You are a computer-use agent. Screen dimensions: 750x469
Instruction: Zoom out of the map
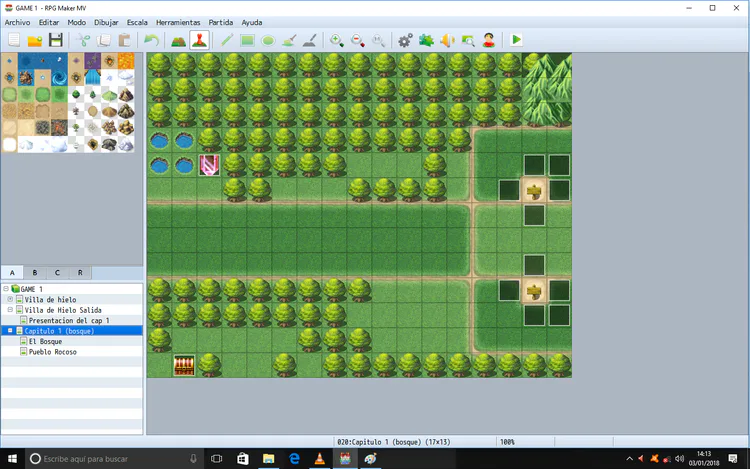(358, 40)
